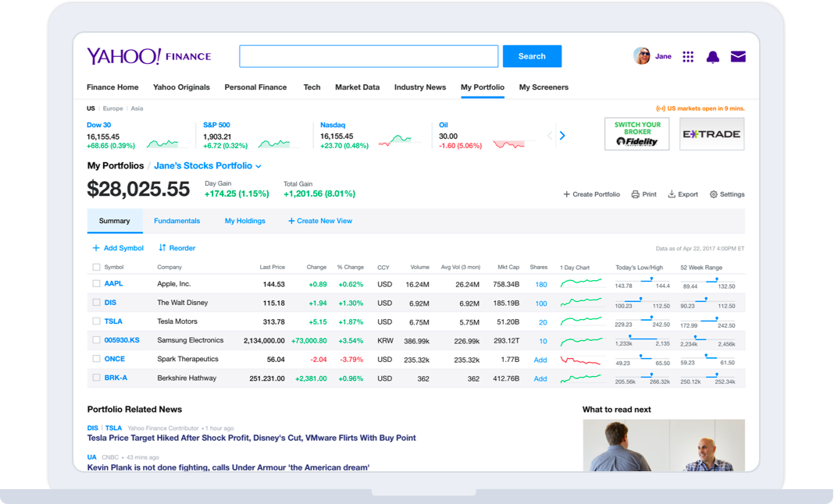Click Jane's profile avatar
This screenshot has height=504, width=834.
(642, 55)
